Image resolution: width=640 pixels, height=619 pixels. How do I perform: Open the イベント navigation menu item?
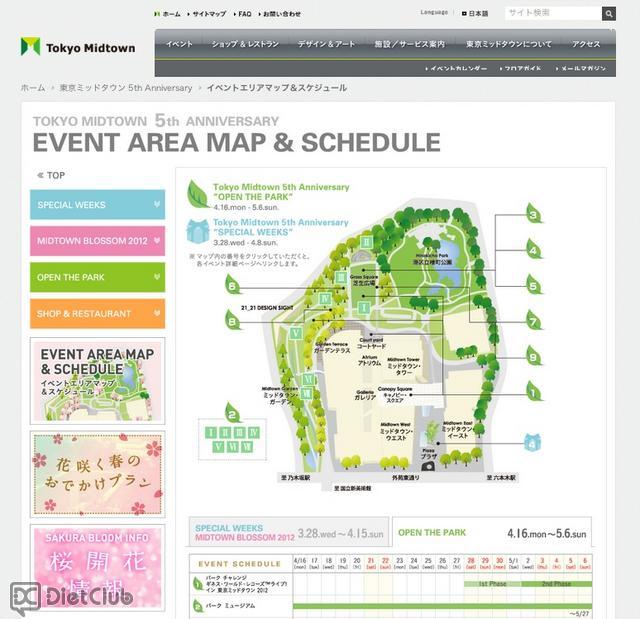coord(180,45)
